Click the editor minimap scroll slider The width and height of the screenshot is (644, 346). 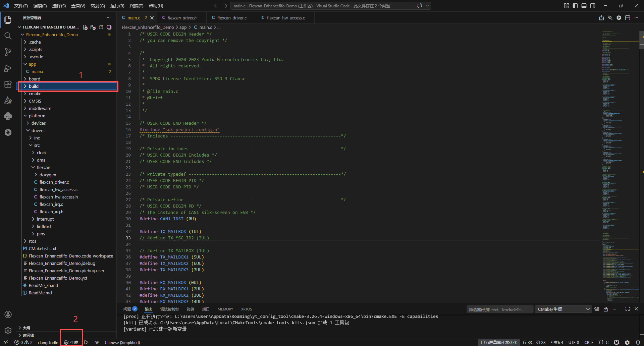(x=641, y=40)
